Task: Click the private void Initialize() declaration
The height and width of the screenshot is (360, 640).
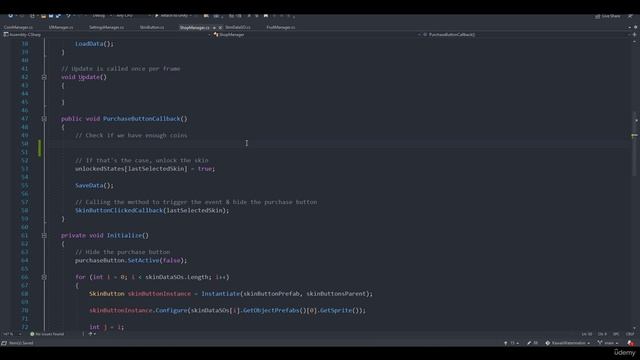Action: point(105,236)
